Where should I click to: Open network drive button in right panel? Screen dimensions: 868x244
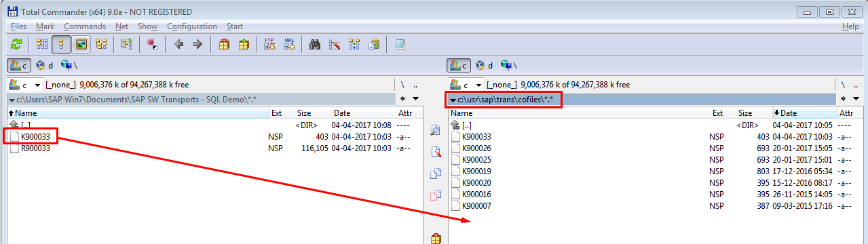pyautogui.click(x=510, y=66)
